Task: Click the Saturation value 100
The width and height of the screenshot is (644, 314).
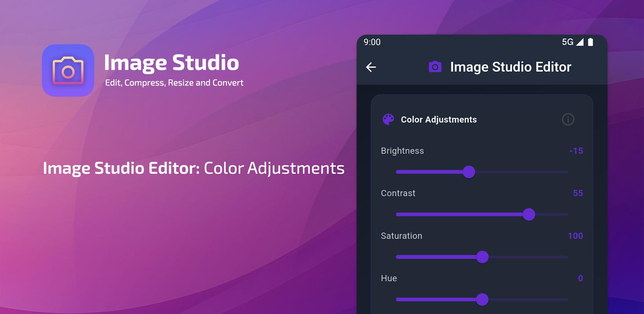Action: 575,236
